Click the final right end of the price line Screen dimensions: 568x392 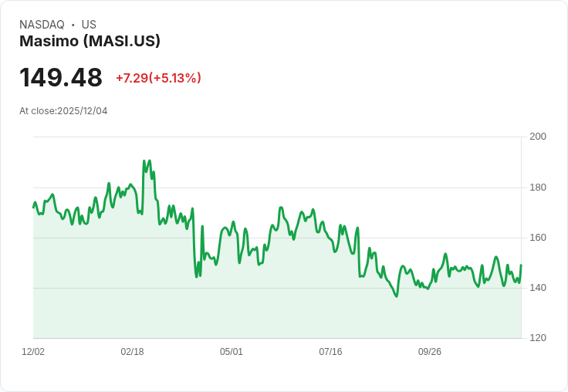521,265
